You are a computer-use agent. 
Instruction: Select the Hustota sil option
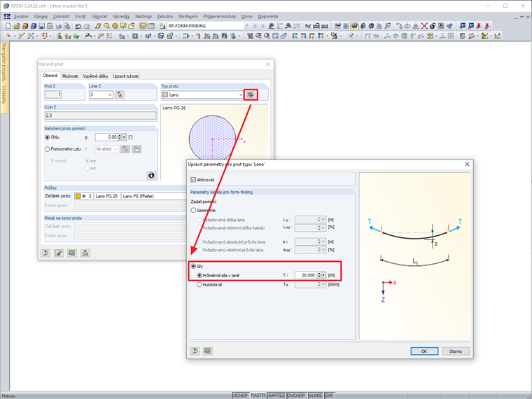(x=199, y=285)
